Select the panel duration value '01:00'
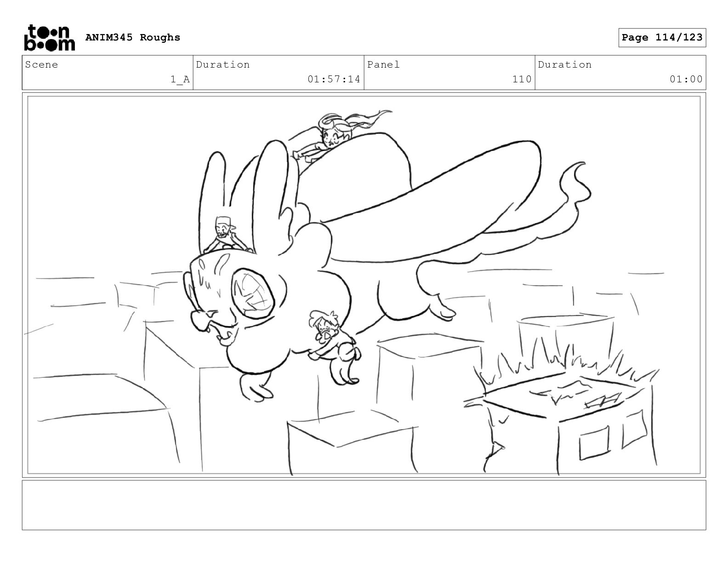The width and height of the screenshot is (728, 563). click(686, 79)
